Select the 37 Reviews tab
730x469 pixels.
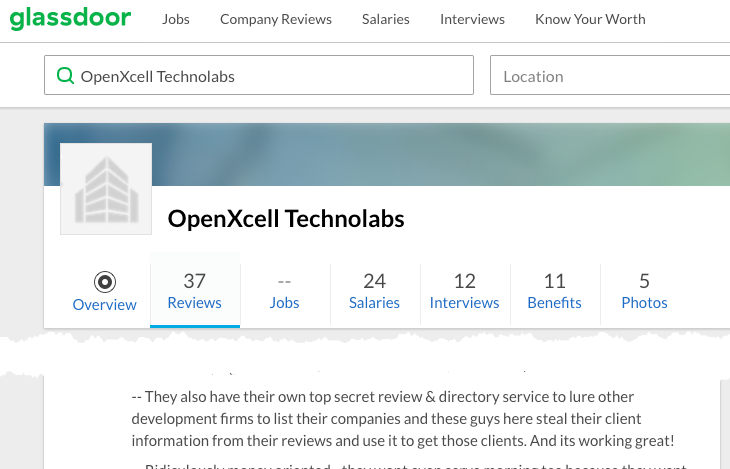pos(195,291)
